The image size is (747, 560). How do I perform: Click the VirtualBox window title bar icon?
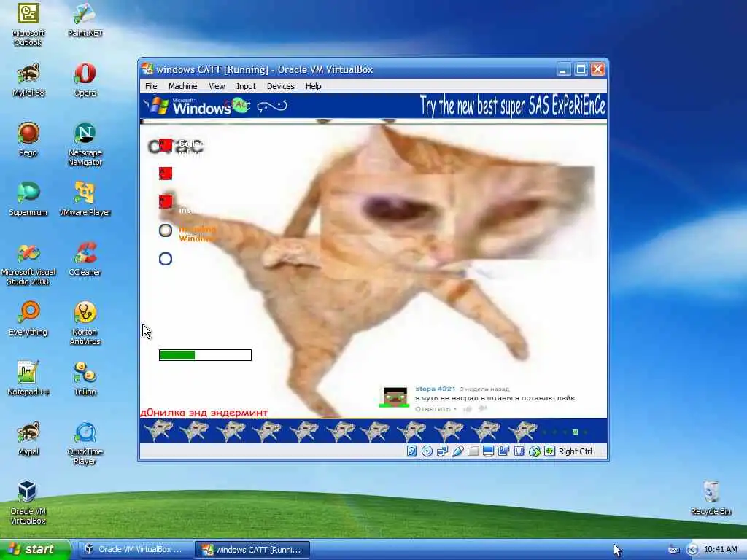coord(147,69)
